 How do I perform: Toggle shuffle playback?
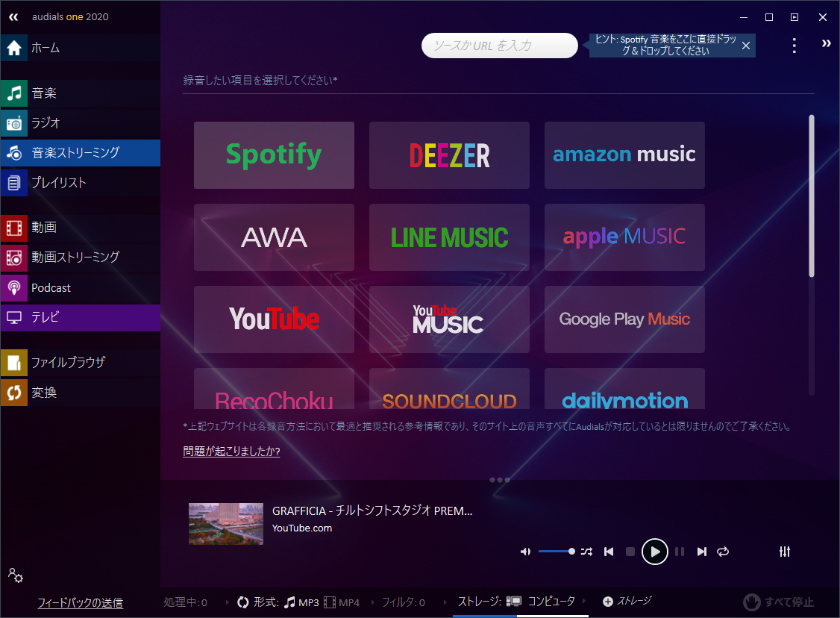[586, 552]
